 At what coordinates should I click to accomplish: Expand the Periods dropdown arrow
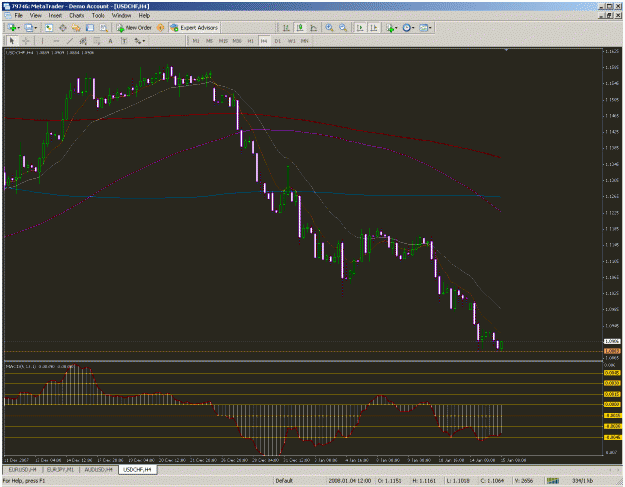click(413, 27)
